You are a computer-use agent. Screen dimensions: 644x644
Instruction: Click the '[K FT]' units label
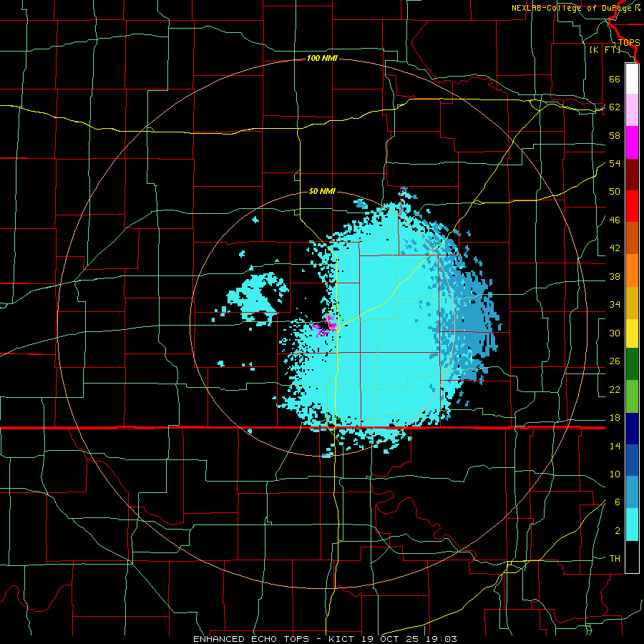(605, 49)
